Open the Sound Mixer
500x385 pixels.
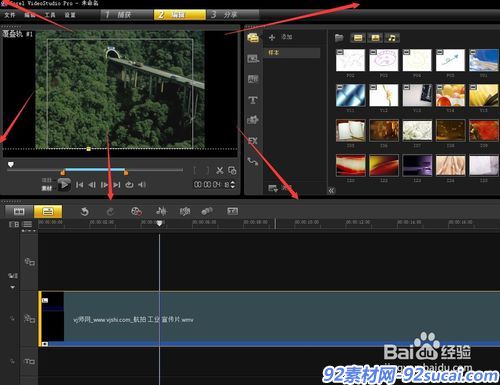point(161,211)
